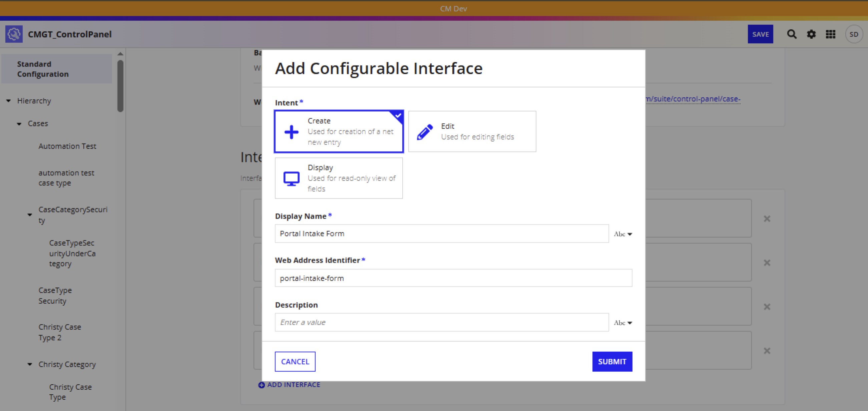This screenshot has width=868, height=411.
Task: Click the SUBMIT button
Action: [612, 362]
